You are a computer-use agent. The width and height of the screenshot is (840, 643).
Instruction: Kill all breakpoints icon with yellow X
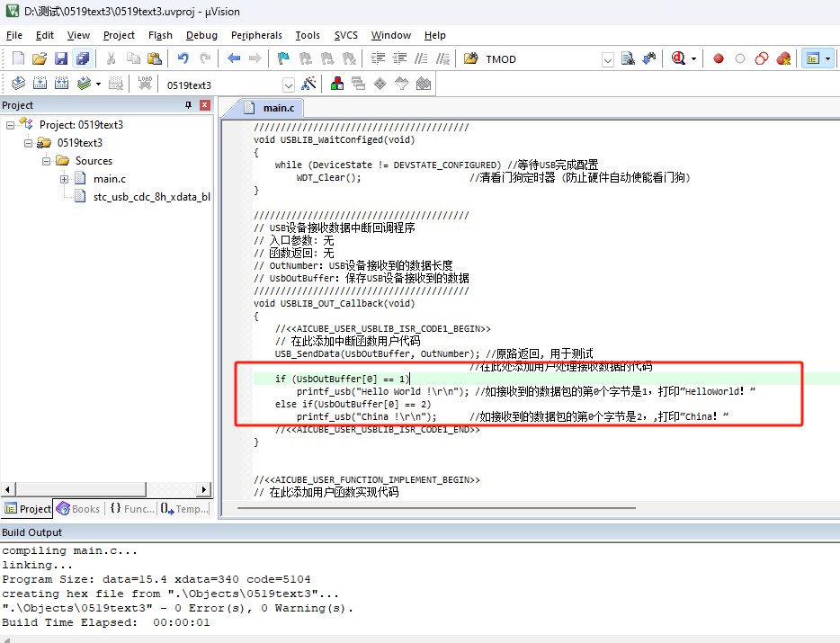tap(783, 58)
